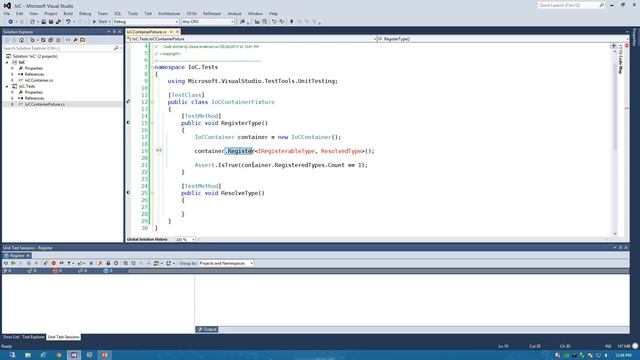The height and width of the screenshot is (360, 640).
Task: Select the Register session tab
Action: click(17, 256)
